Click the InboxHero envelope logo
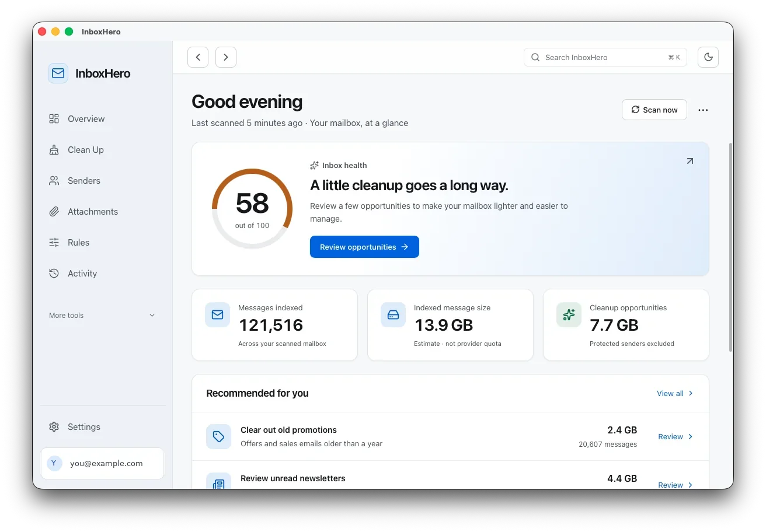This screenshot has height=532, width=766. (x=58, y=73)
